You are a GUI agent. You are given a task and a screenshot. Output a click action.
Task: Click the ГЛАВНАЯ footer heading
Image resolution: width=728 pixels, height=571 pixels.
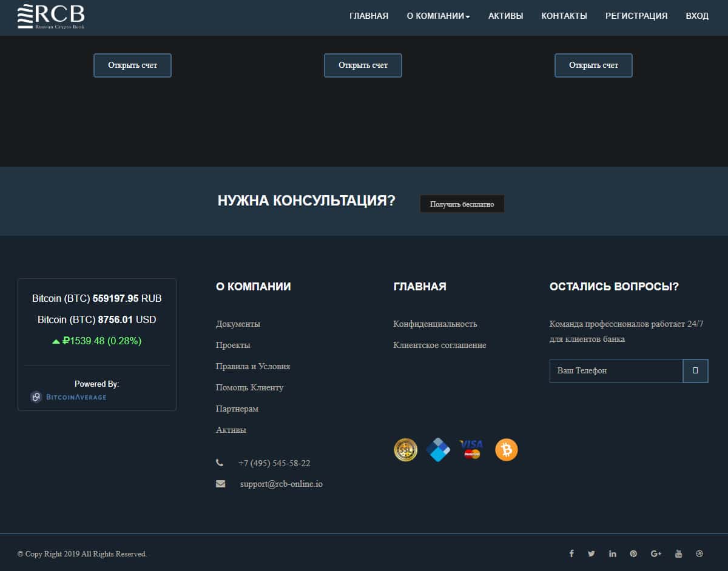[420, 287]
